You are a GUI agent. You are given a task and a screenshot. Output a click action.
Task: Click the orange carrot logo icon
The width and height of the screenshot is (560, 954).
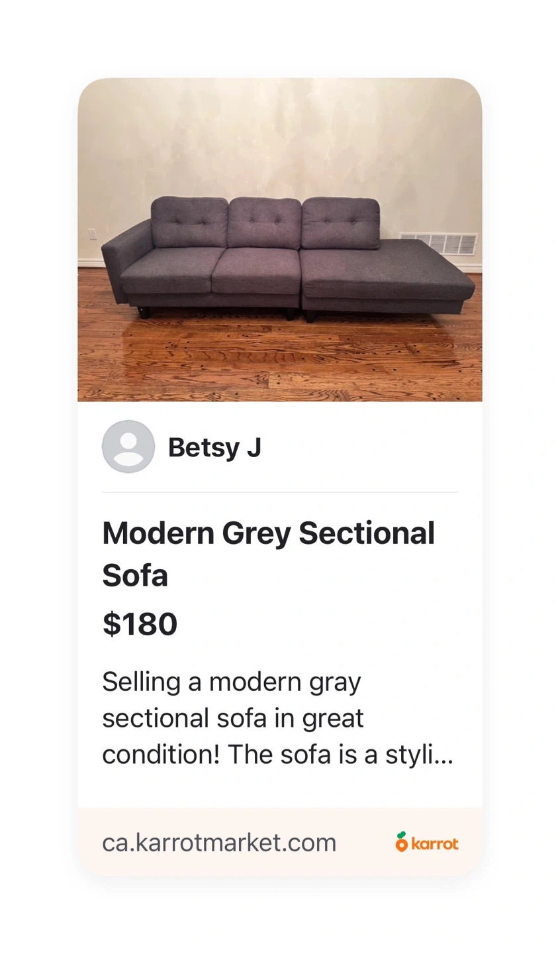(401, 841)
